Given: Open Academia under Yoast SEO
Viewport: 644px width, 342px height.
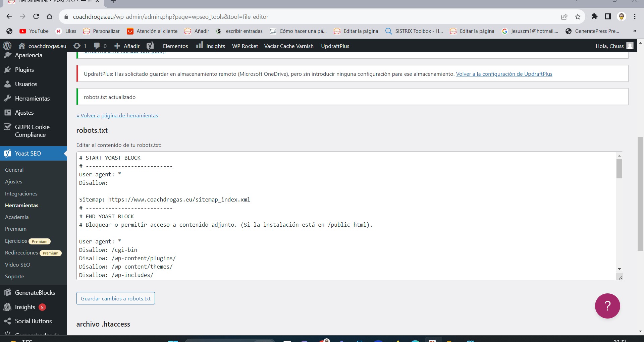Looking at the screenshot, I should pos(17,217).
